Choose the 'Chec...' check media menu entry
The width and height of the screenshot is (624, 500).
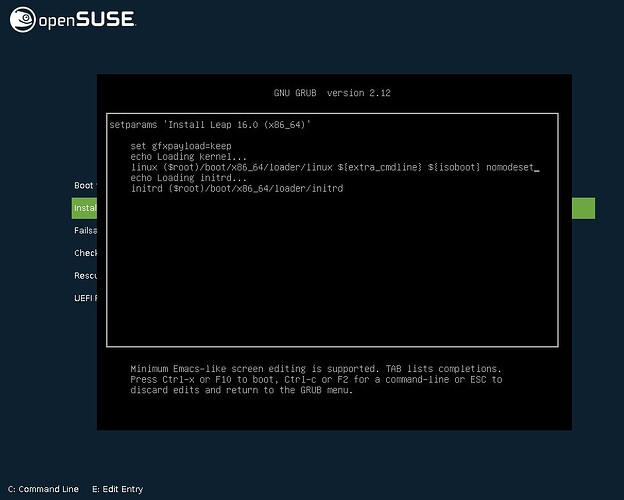point(85,253)
